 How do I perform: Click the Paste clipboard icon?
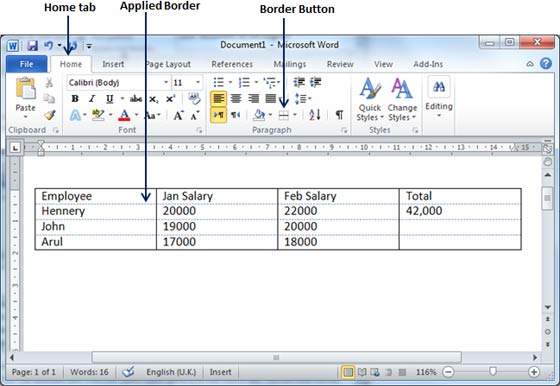click(x=25, y=88)
